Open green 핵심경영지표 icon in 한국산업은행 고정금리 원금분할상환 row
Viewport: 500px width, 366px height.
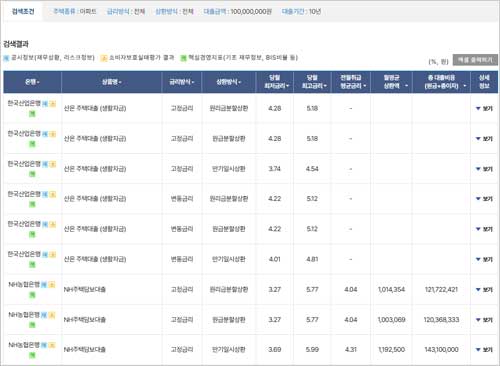tap(32, 144)
